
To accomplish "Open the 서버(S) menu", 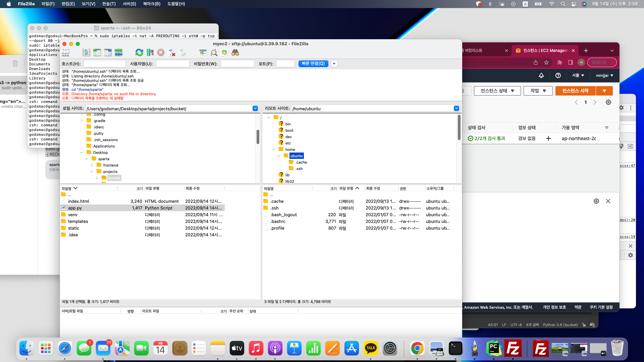I will click(129, 4).
